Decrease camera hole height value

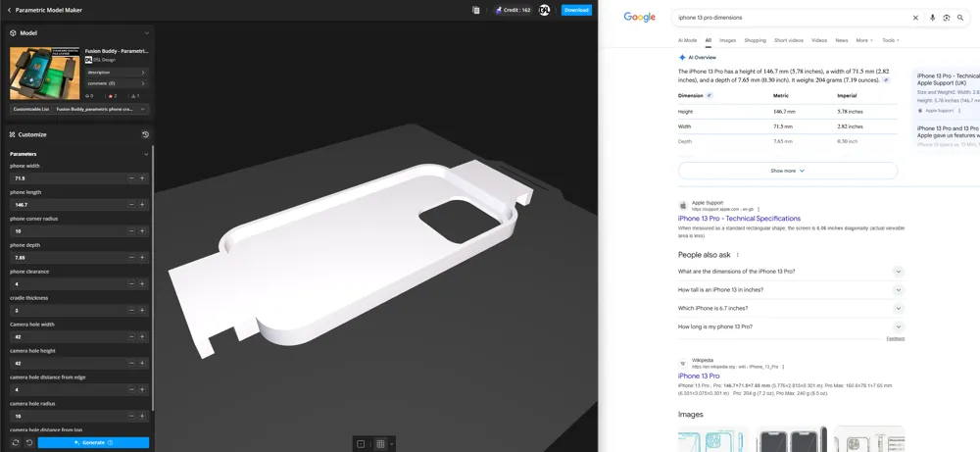click(131, 363)
